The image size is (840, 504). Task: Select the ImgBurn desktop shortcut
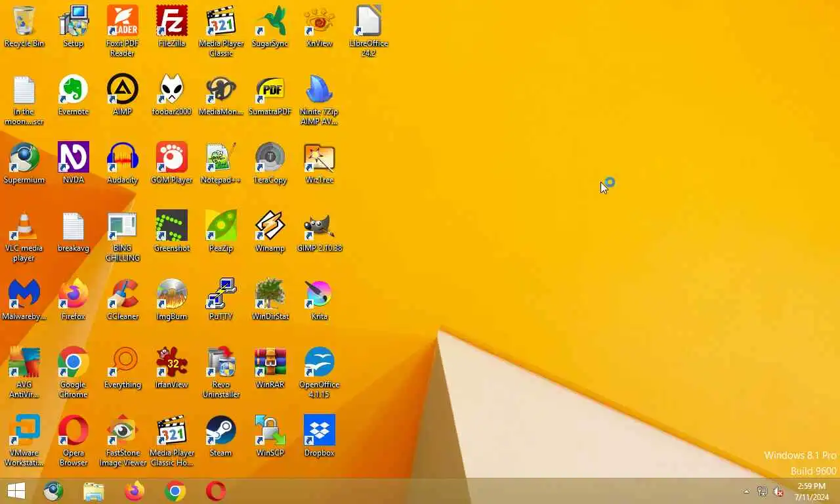[x=172, y=300]
